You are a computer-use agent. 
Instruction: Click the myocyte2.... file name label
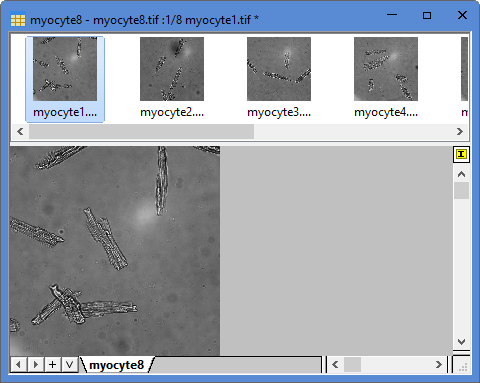(172, 112)
